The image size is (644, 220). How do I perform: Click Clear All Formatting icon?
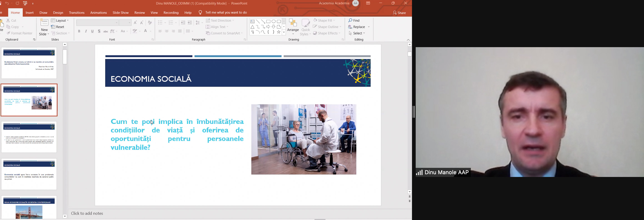(150, 23)
